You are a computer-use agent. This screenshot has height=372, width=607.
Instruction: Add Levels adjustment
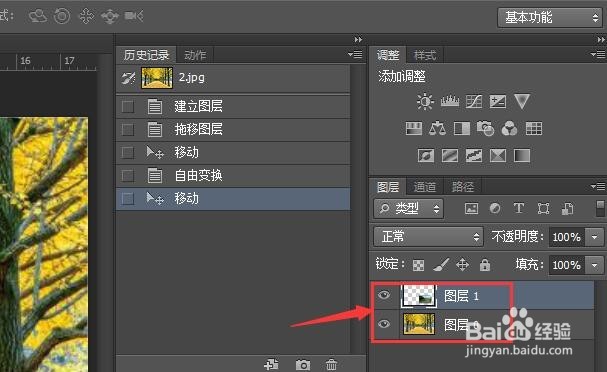pyautogui.click(x=450, y=101)
